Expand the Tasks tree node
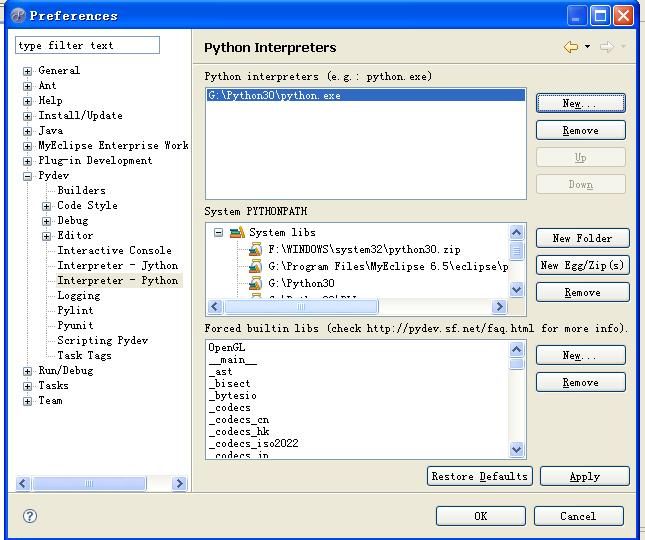 [27, 386]
